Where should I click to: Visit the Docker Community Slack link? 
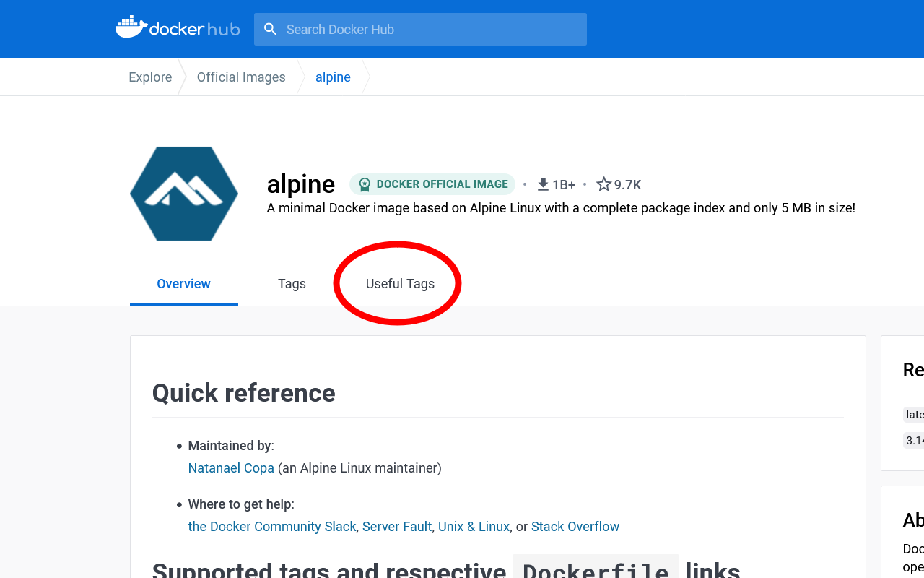point(271,526)
